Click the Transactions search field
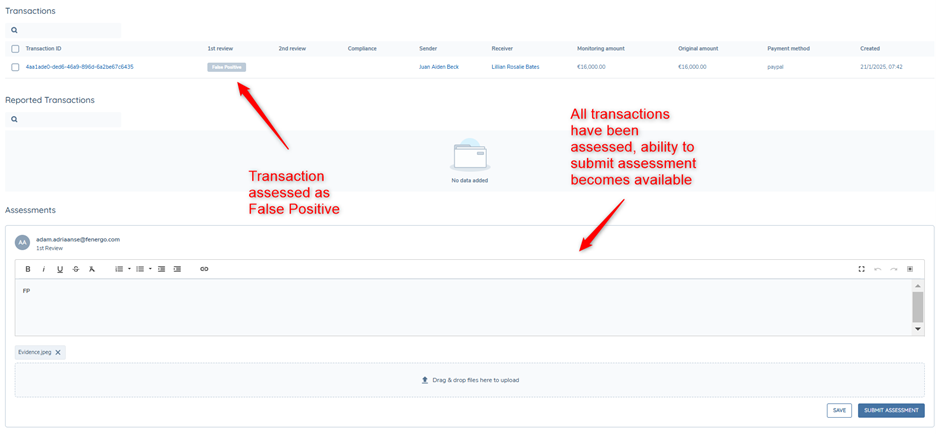The image size is (936, 434). [68, 31]
